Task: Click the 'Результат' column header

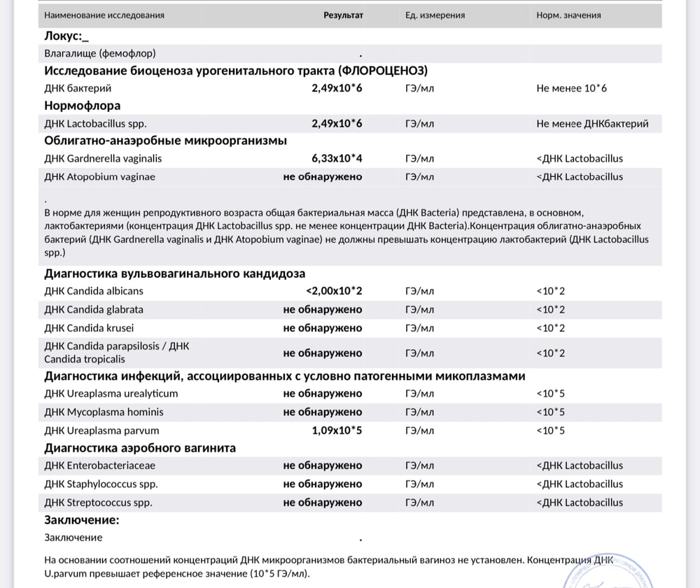Action: pyautogui.click(x=343, y=15)
